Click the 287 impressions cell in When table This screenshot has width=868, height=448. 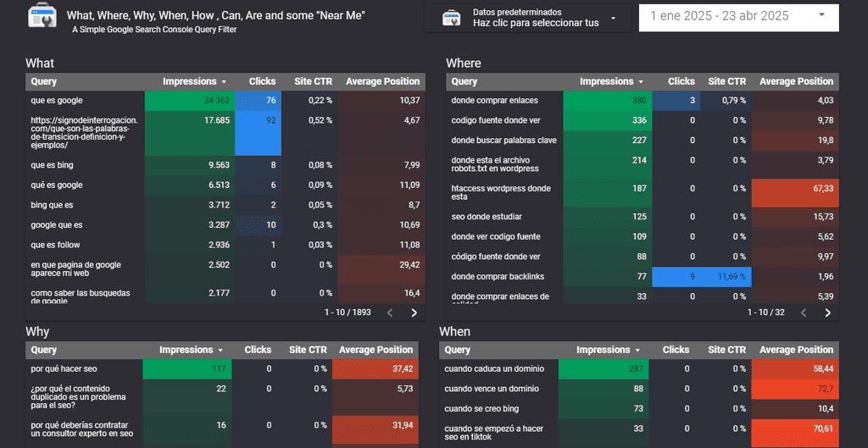point(604,369)
